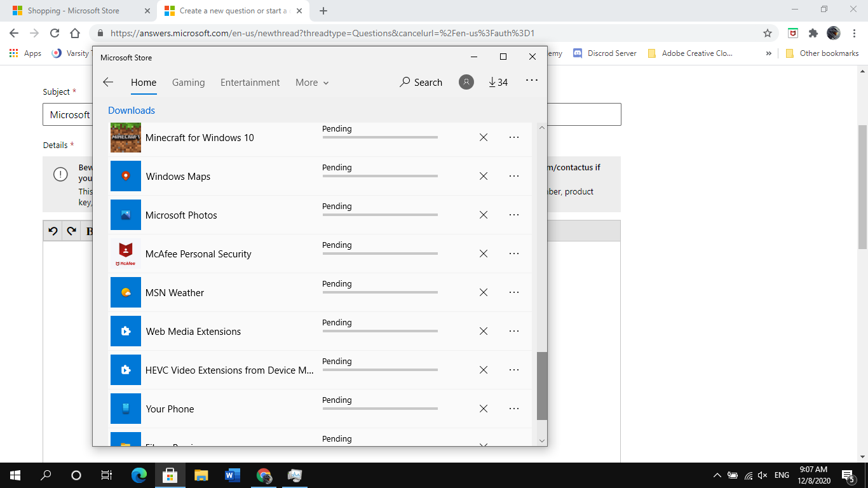The height and width of the screenshot is (488, 868).
Task: Open more options for HEVC Video Extensions
Action: pyautogui.click(x=514, y=370)
